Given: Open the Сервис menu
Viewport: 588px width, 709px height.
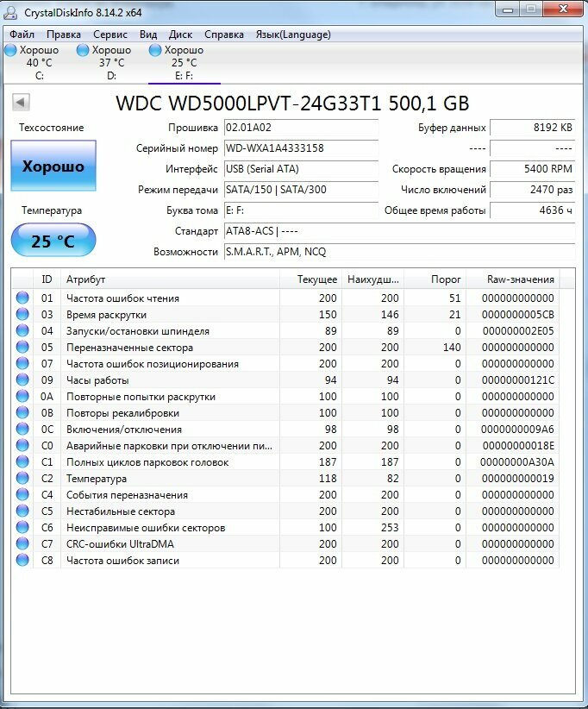Looking at the screenshot, I should pos(109,35).
